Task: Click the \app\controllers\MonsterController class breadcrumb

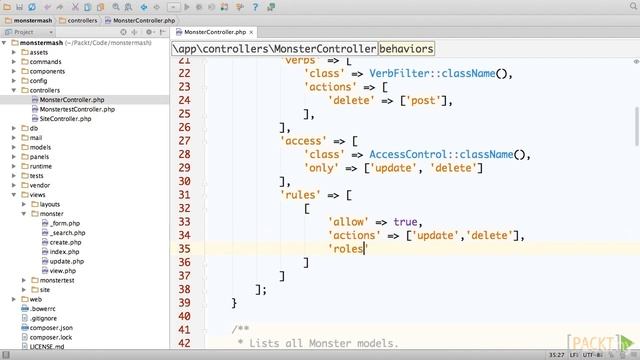Action: [274, 49]
